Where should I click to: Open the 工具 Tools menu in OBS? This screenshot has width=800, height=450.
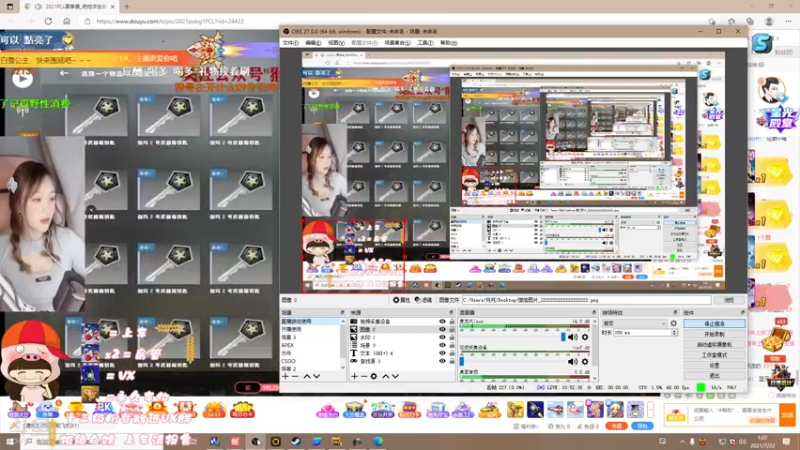(425, 43)
